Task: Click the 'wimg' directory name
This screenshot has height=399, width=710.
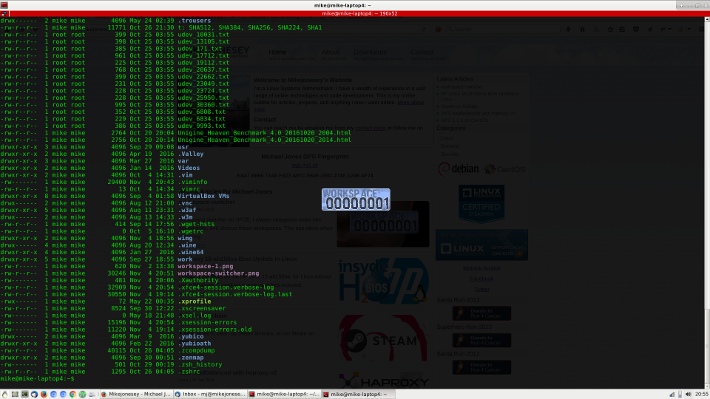Action: [x=185, y=238]
